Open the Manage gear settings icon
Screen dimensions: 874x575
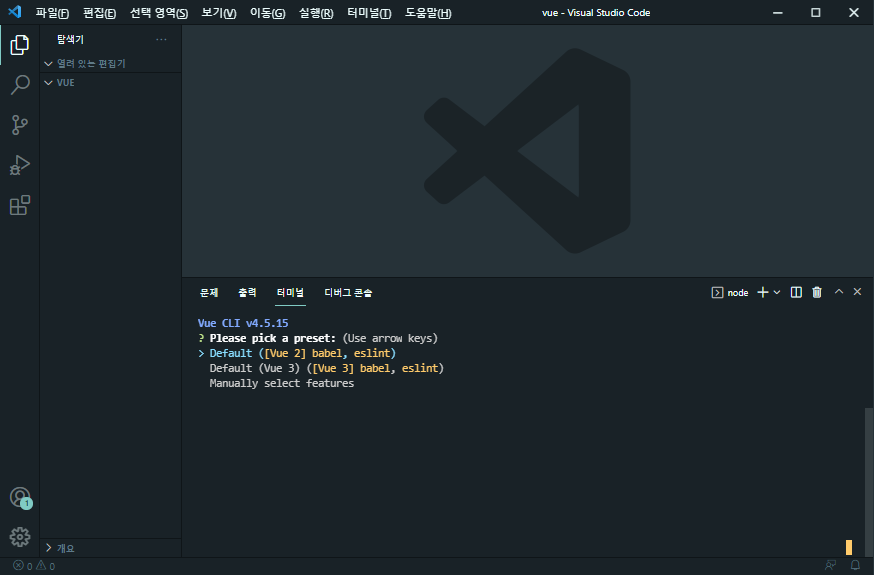[x=20, y=537]
